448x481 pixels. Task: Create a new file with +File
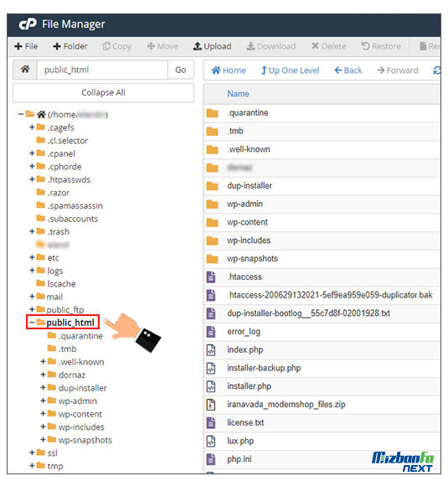click(x=26, y=46)
